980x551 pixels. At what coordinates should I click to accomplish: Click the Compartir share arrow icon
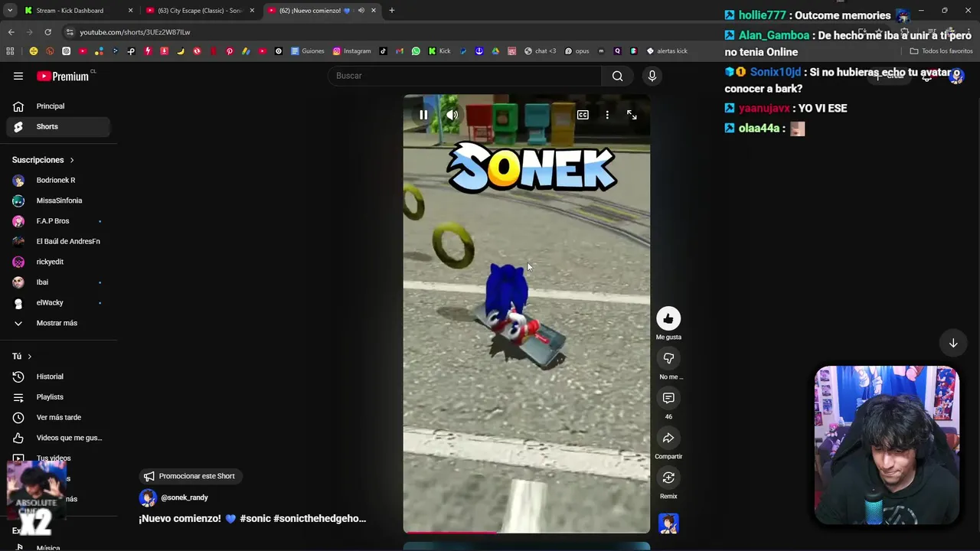[x=668, y=438]
